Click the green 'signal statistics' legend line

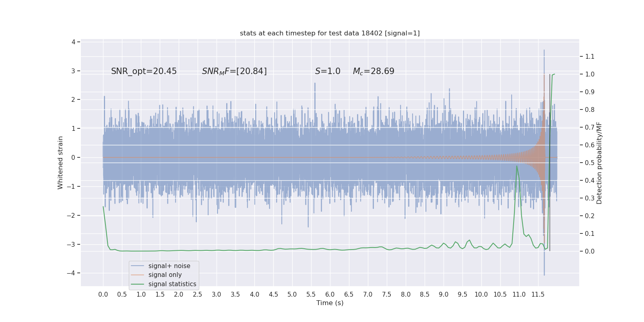click(x=137, y=284)
